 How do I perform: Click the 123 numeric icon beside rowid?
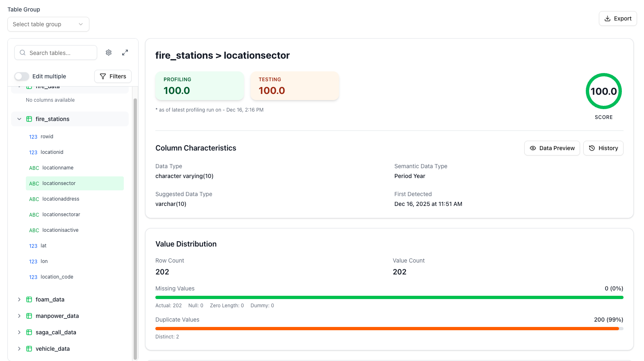[x=33, y=137]
